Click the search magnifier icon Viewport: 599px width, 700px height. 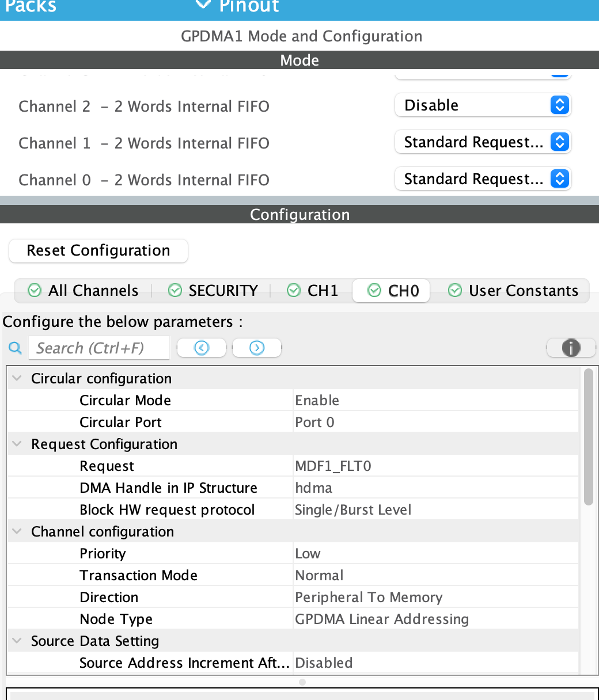tap(15, 348)
